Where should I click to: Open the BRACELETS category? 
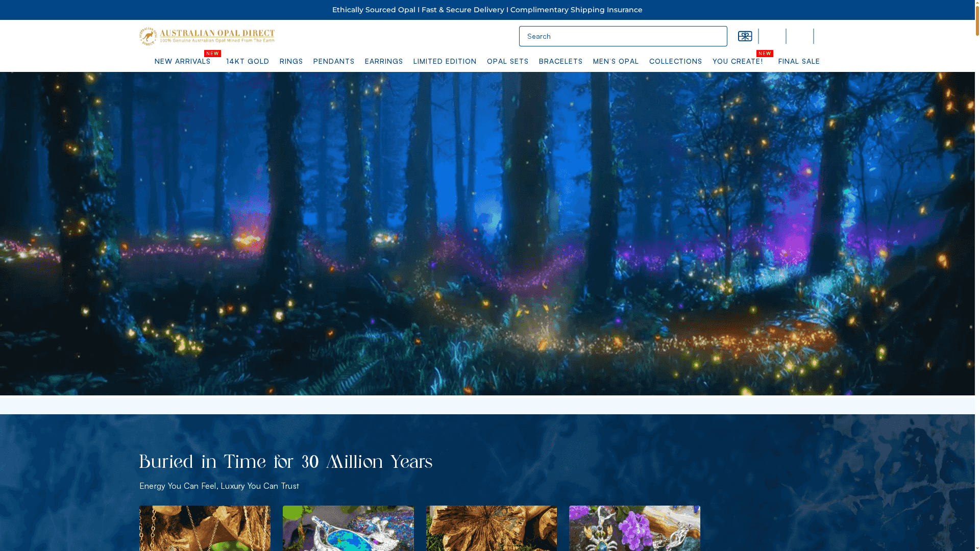point(560,61)
